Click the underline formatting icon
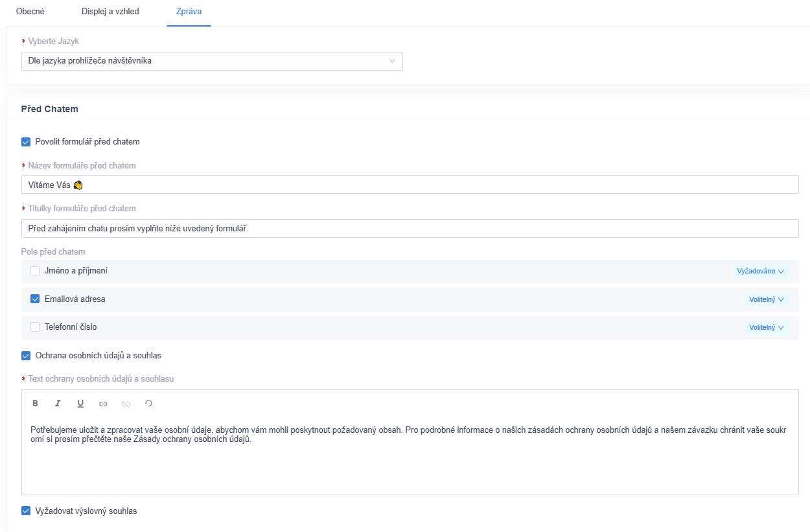Screen dimensions: 810x532 pyautogui.click(x=80, y=404)
